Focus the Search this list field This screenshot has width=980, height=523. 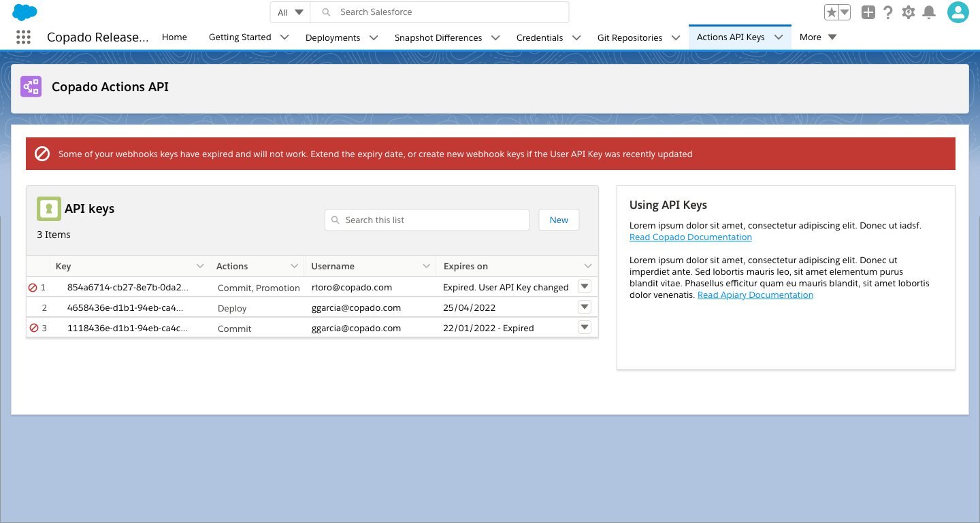pos(427,220)
